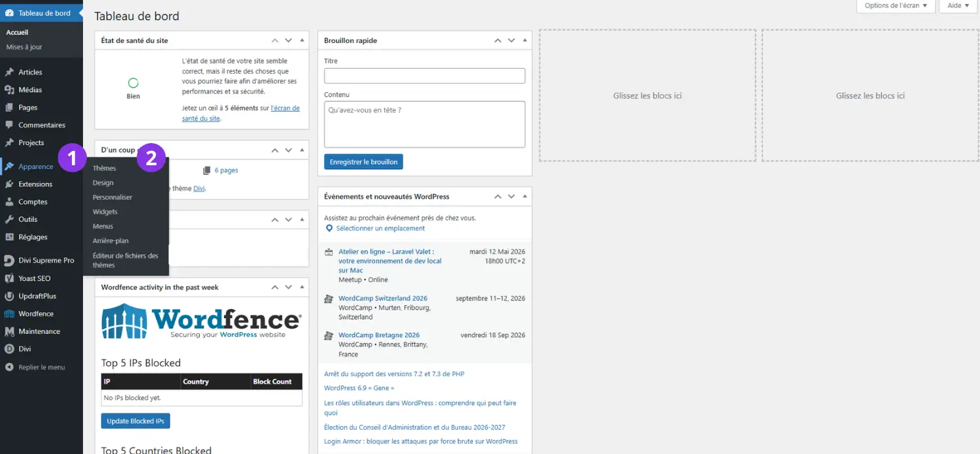
Task: Collapse the Évènements et nouveautés WordPress panel
Action: click(x=525, y=197)
